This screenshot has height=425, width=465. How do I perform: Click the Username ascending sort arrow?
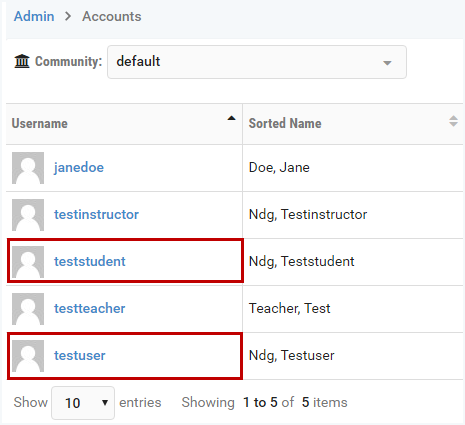point(231,118)
